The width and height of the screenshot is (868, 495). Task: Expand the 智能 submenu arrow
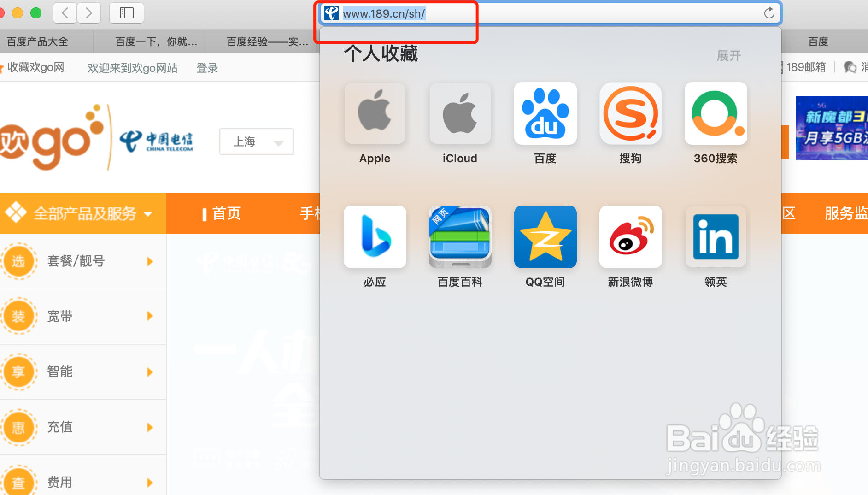[150, 372]
